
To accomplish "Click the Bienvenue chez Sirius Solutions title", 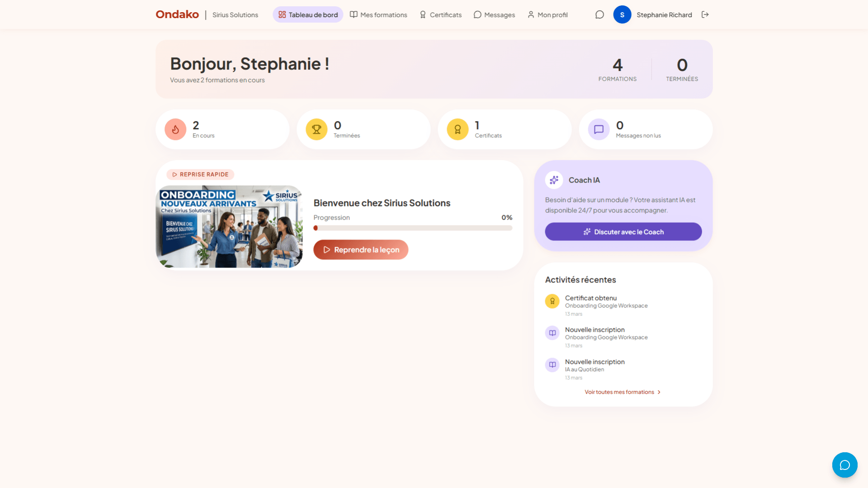I will (x=382, y=203).
